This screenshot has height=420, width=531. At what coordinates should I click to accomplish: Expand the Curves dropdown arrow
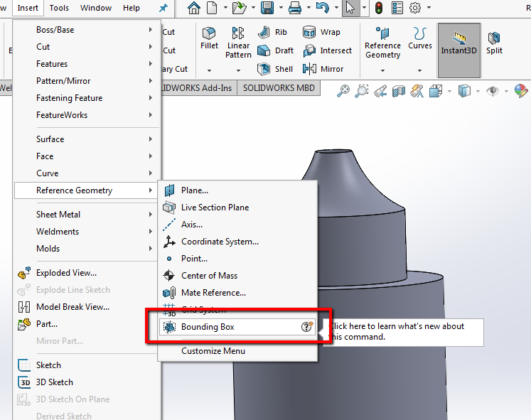point(420,70)
